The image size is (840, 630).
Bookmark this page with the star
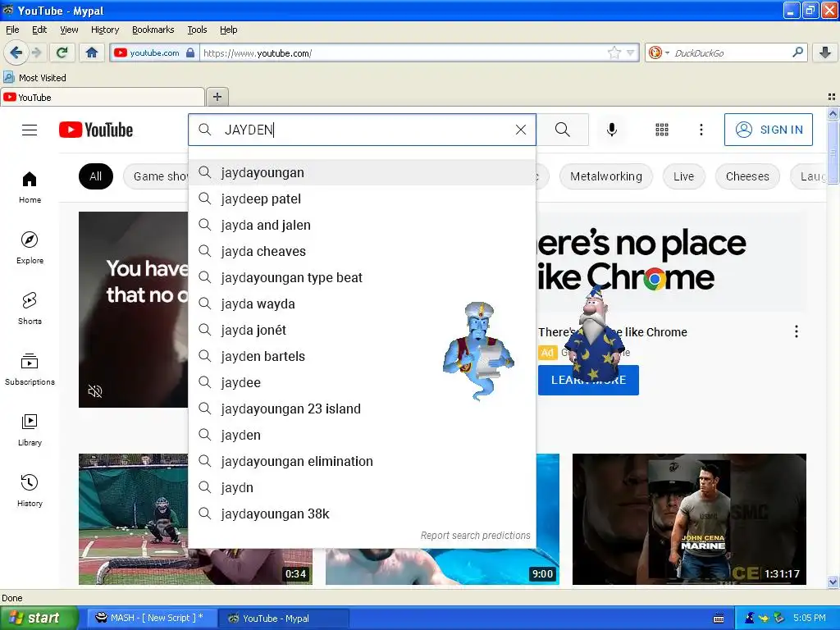point(614,52)
